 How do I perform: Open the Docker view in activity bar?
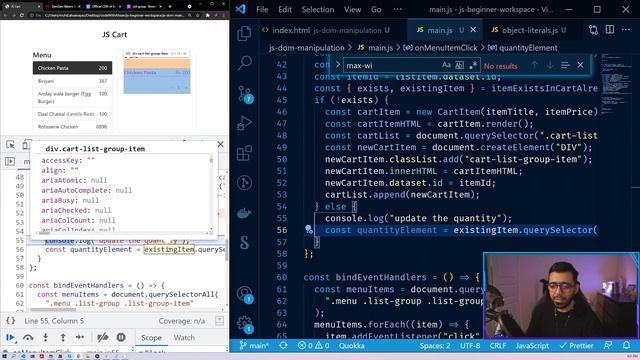click(x=244, y=213)
